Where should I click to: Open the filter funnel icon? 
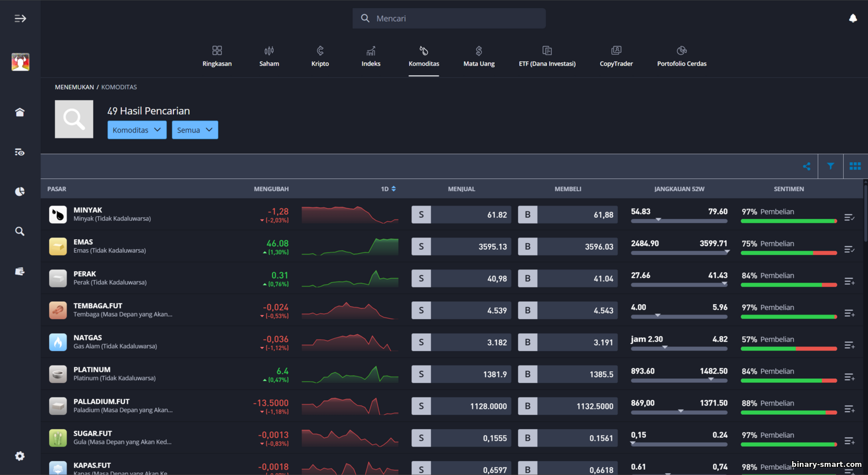(830, 166)
